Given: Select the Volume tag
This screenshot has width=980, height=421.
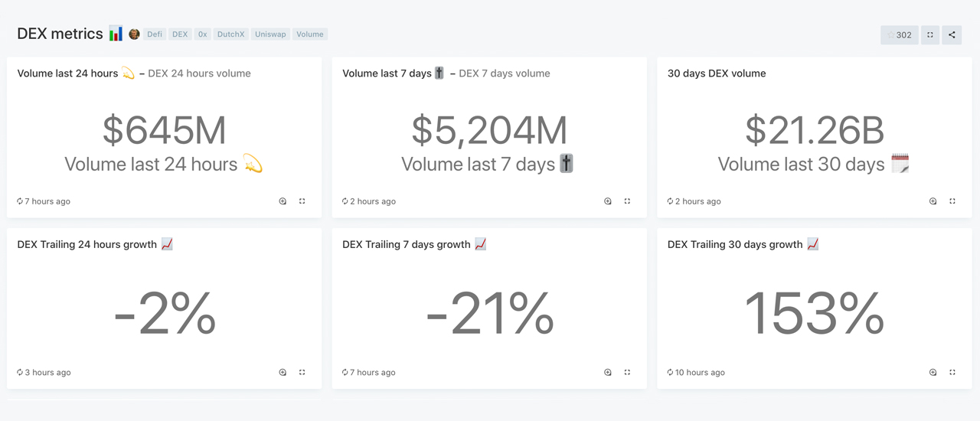Looking at the screenshot, I should pyautogui.click(x=309, y=34).
